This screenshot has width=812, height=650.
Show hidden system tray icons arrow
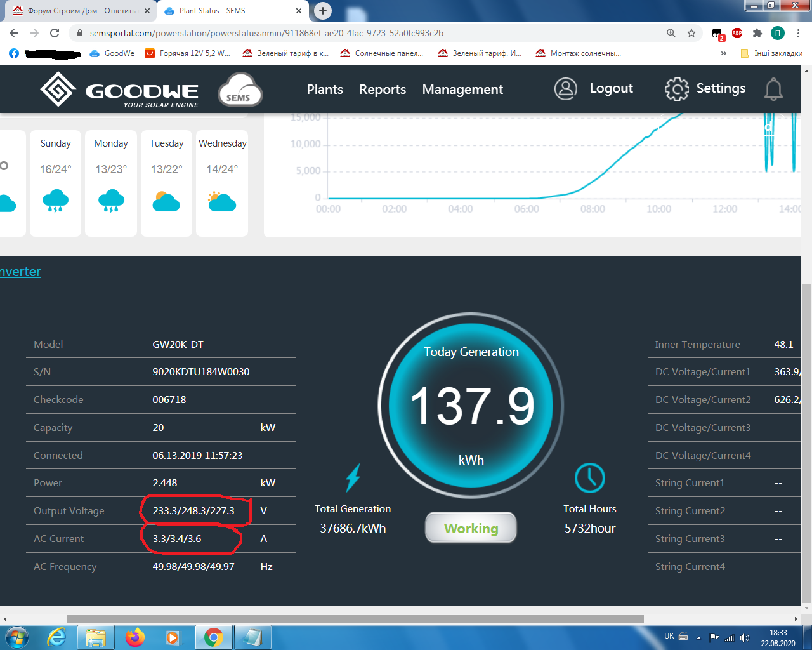click(698, 637)
